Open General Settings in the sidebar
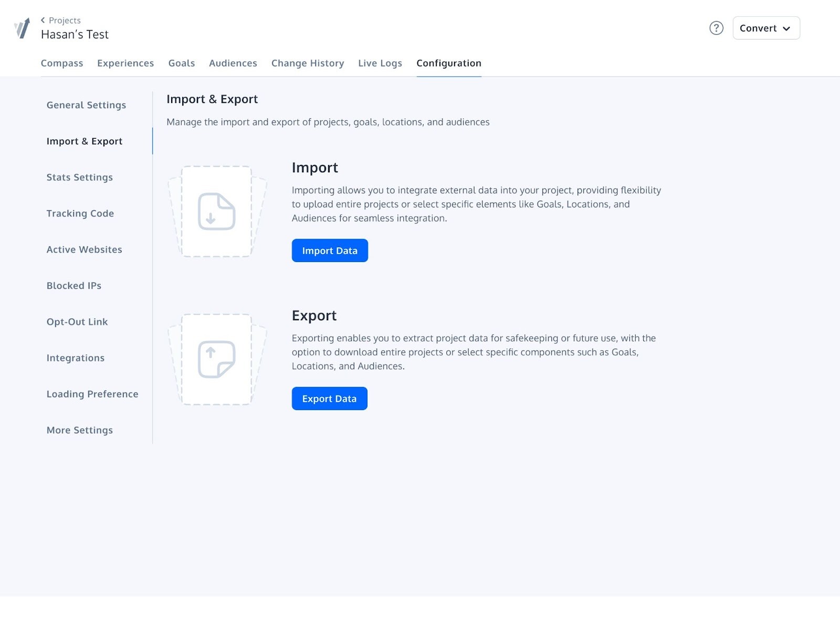Image resolution: width=840 pixels, height=628 pixels. click(86, 105)
